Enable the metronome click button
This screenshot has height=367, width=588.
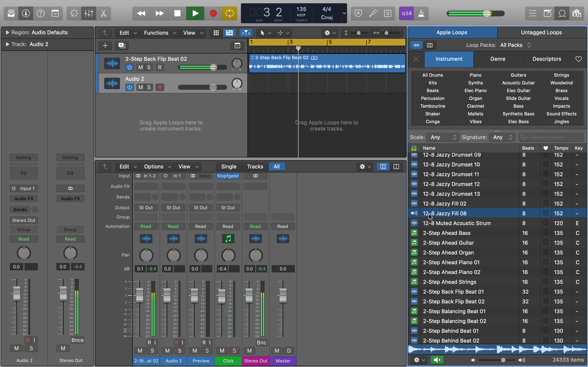(421, 13)
